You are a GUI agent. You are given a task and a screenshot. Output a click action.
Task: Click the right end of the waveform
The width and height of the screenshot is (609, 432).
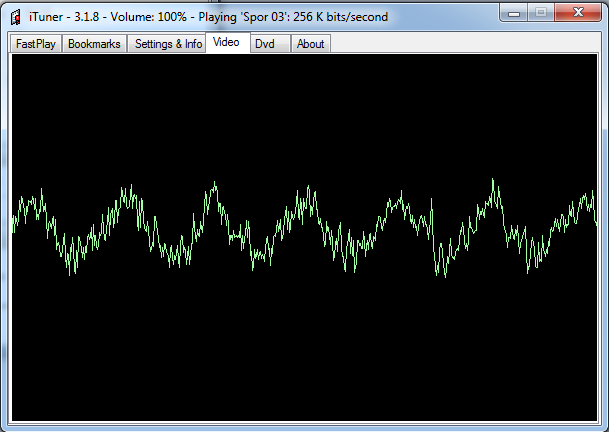pyautogui.click(x=594, y=208)
